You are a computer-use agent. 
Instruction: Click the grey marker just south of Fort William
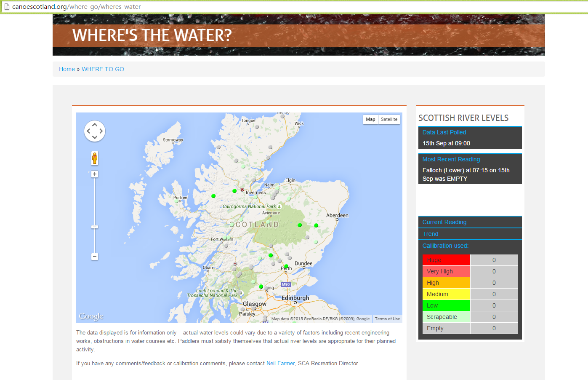coord(226,245)
